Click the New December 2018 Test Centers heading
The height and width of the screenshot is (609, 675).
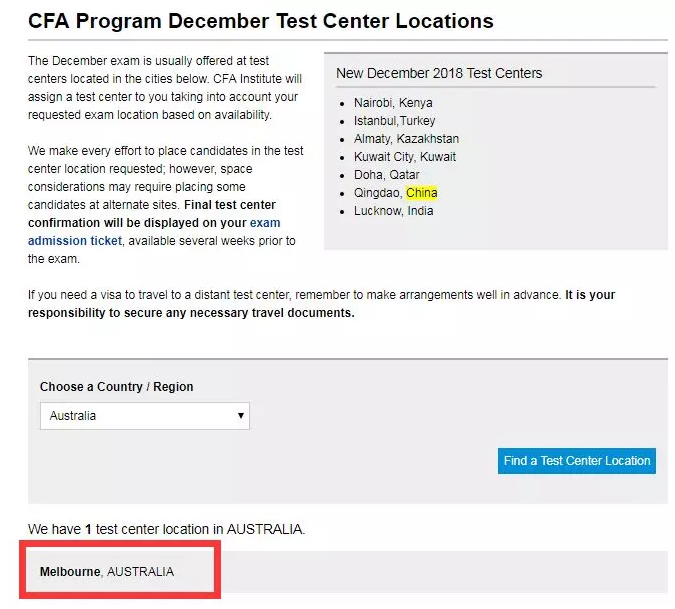click(439, 73)
